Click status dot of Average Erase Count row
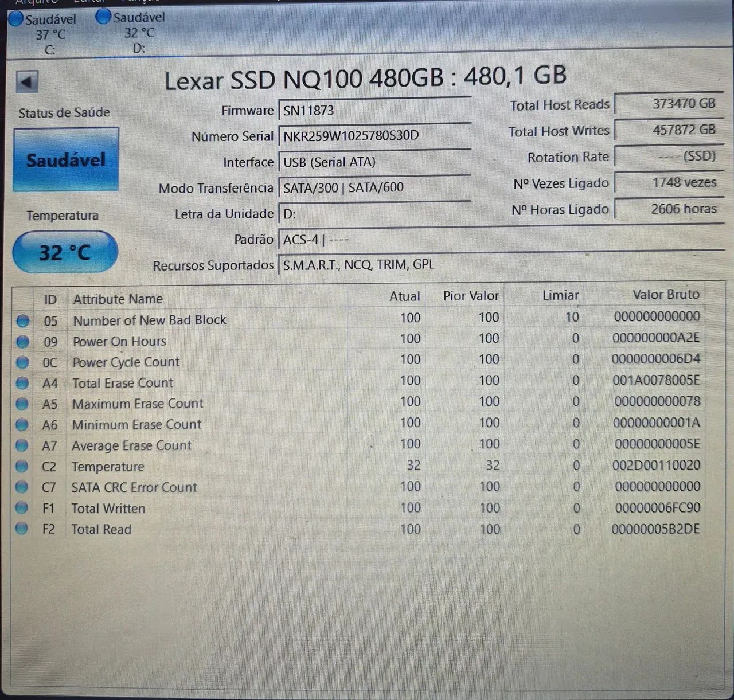Viewport: 734px width, 700px height. click(22, 445)
